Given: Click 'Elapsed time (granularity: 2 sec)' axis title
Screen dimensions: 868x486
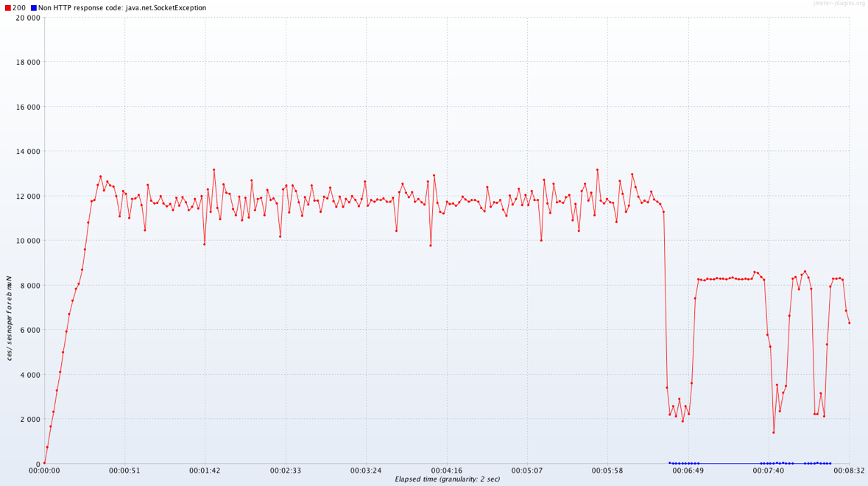Looking at the screenshot, I should point(448,479).
